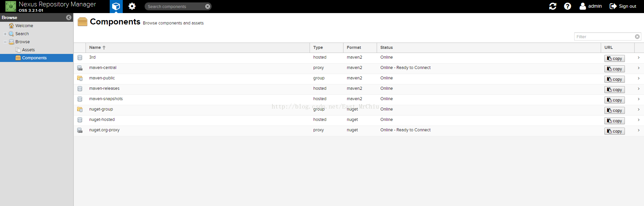This screenshot has width=644, height=206.
Task: Open the maven-central repository
Action: point(103,68)
